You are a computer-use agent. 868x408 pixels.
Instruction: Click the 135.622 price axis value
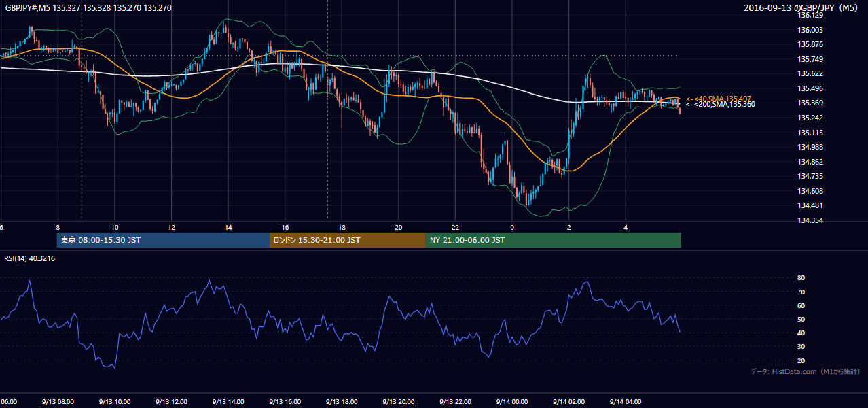[810, 73]
